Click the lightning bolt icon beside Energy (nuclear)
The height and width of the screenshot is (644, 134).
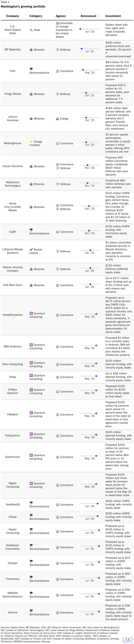pos(31,141)
